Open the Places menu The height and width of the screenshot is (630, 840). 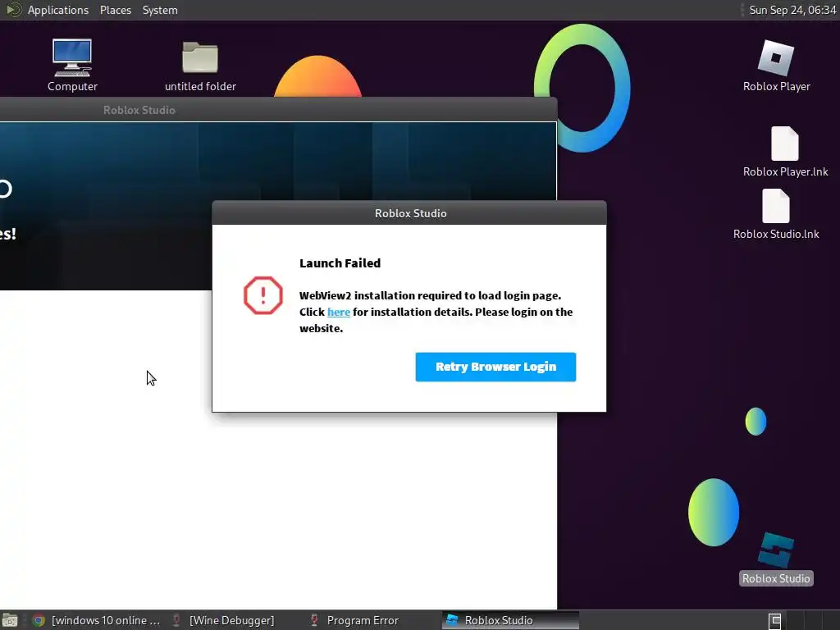[x=115, y=10]
